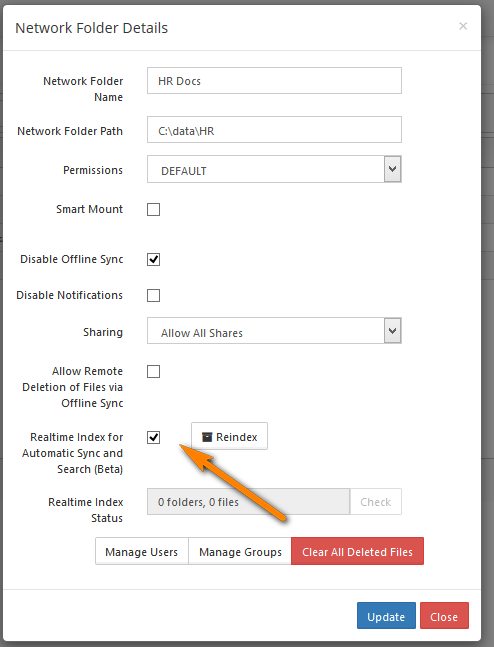This screenshot has height=647, width=494.
Task: Uncheck the Realtime Index checkbox
Action: pyautogui.click(x=154, y=437)
